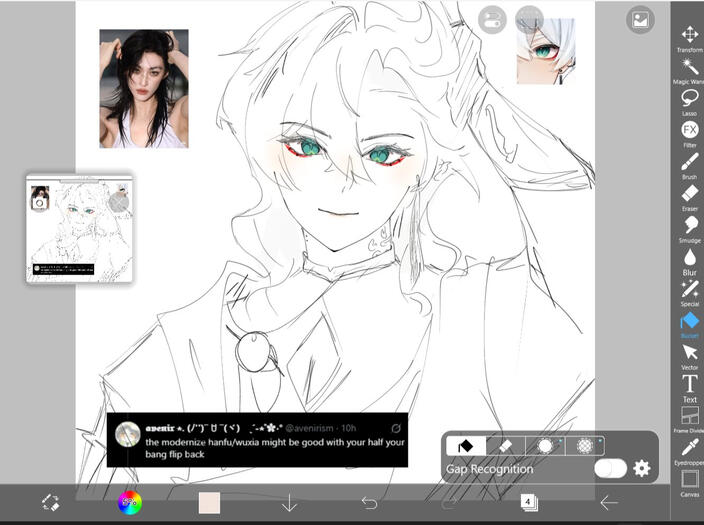This screenshot has width=704, height=525.
Task: Click the camera icon in preview window
Action: pos(40,203)
